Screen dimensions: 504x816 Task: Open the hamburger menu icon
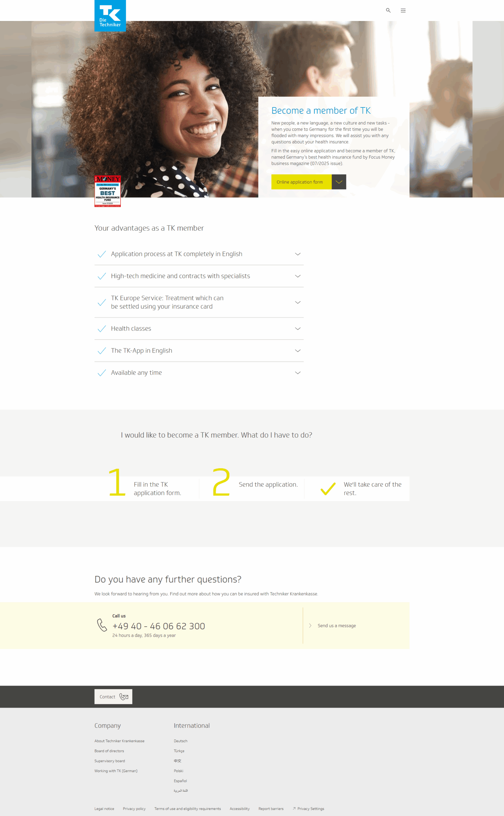[403, 10]
